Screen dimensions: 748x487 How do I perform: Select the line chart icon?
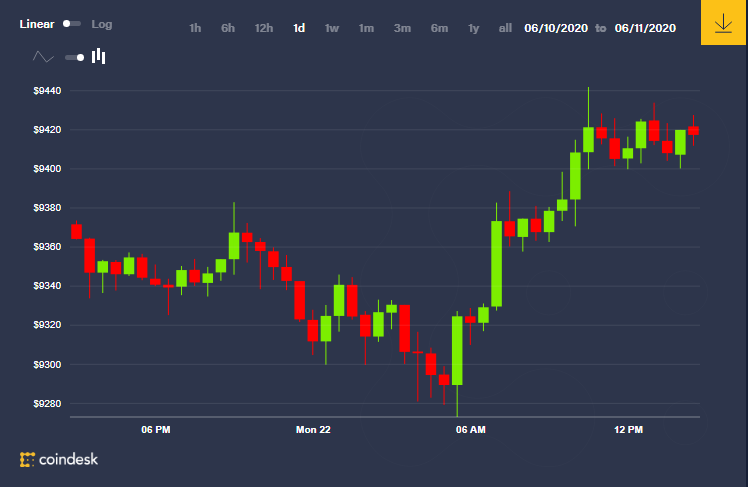(x=43, y=57)
